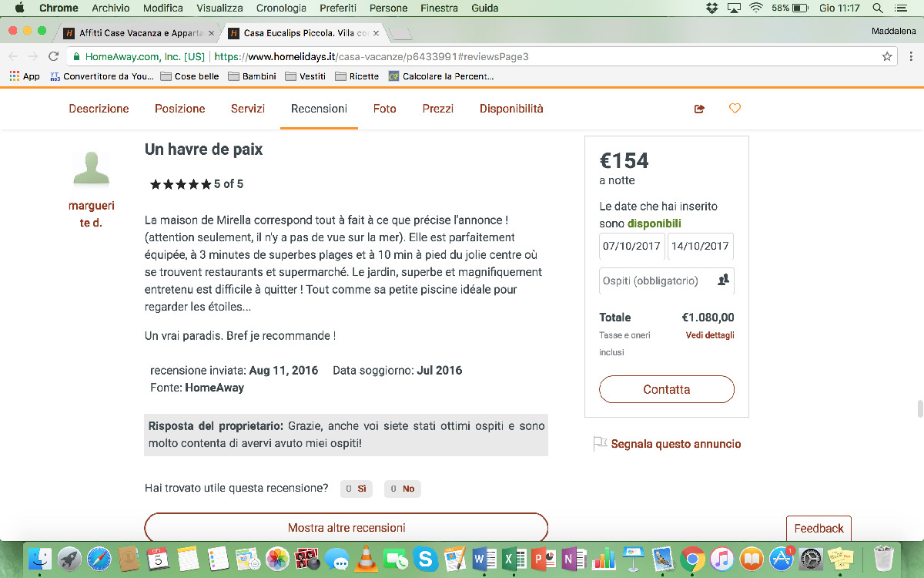
Task: Click the check-in date 07/10/2017 field
Action: (632, 247)
